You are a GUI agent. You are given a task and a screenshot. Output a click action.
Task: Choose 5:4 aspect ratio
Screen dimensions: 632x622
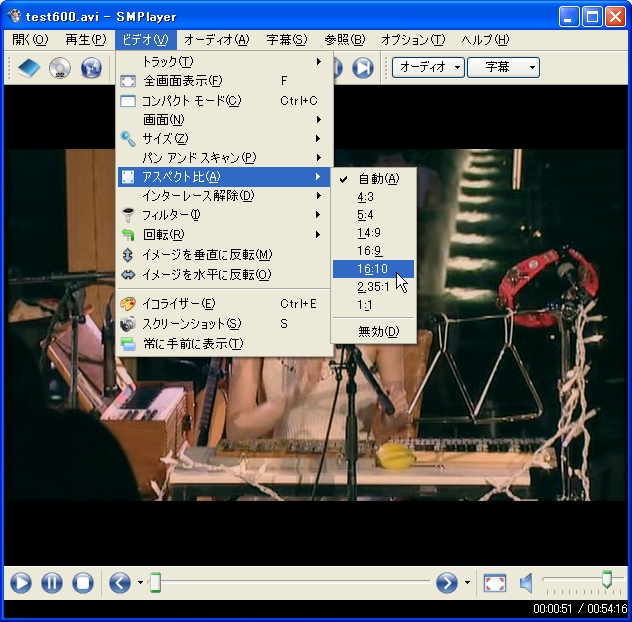pos(374,215)
